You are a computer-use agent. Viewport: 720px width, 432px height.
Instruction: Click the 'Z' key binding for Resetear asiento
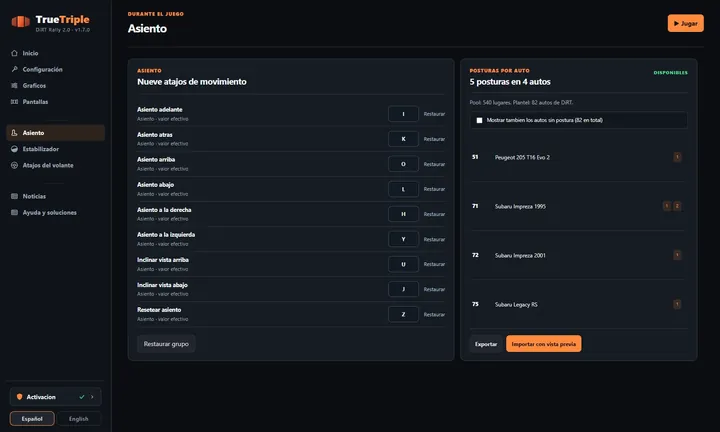click(403, 314)
